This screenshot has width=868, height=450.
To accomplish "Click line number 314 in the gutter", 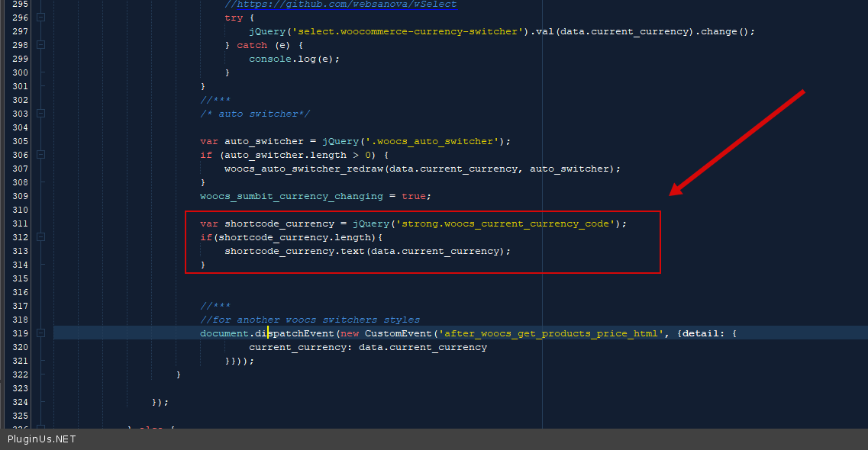I will (20, 265).
